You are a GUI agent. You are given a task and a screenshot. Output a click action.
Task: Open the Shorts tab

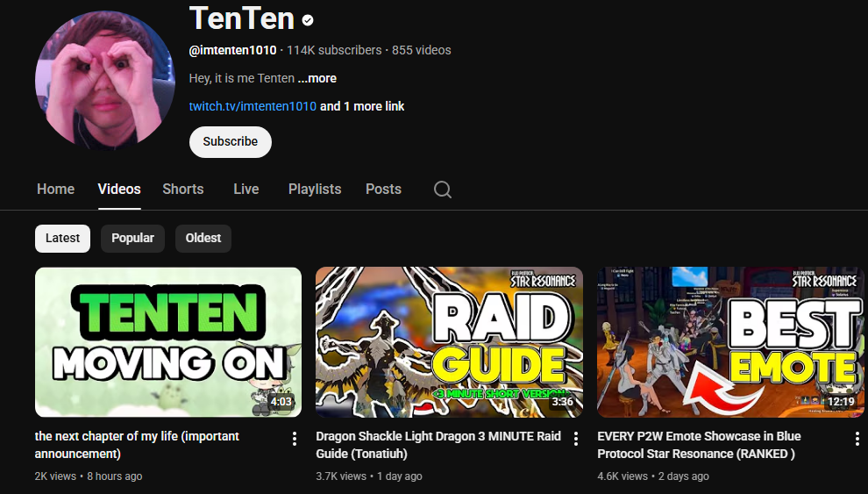click(182, 190)
